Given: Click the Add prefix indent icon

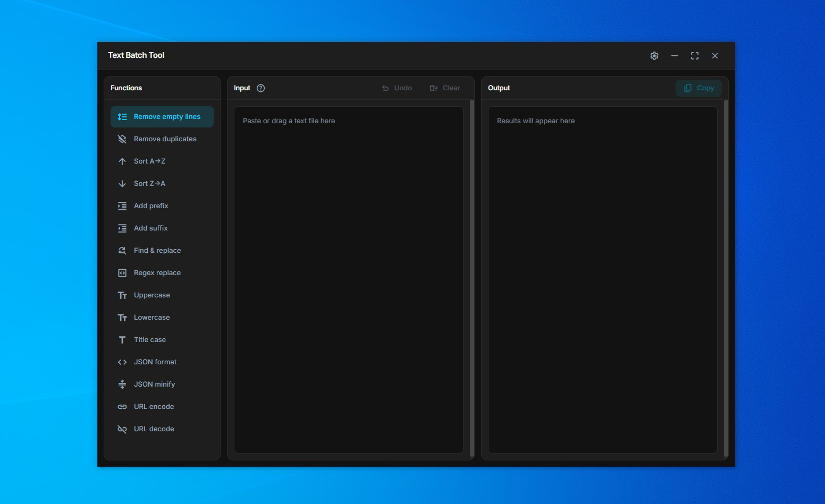Looking at the screenshot, I should point(122,206).
